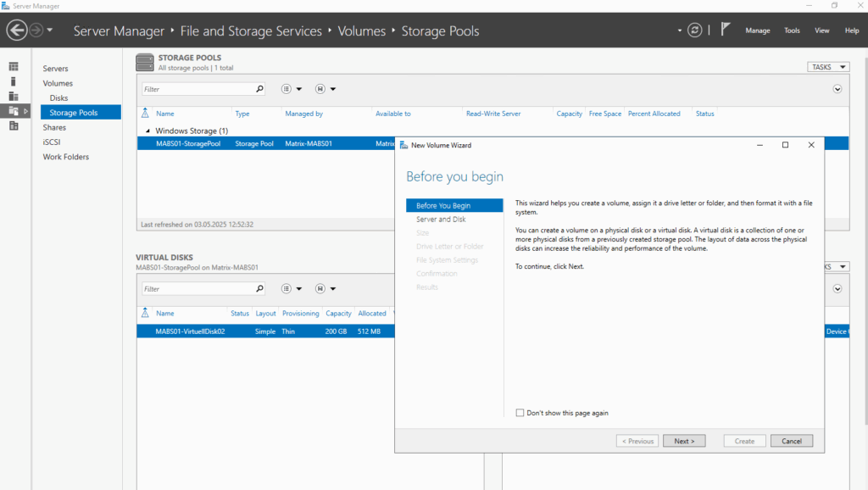Image resolution: width=868 pixels, height=490 pixels.
Task: Close the New Volume Wizard window
Action: (811, 145)
